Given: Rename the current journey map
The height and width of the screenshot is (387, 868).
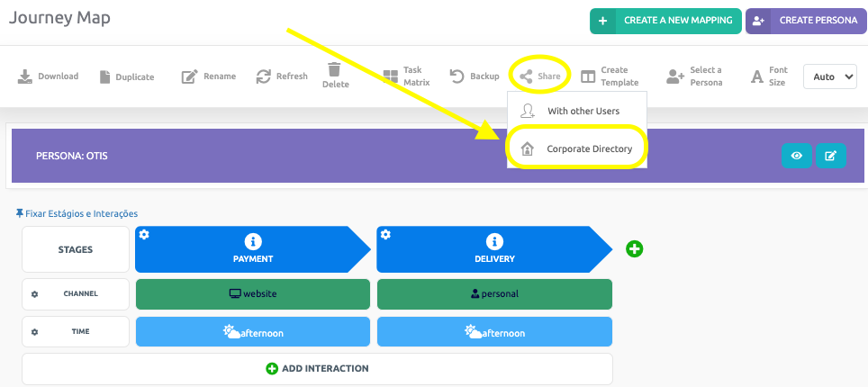Looking at the screenshot, I should (189, 76).
